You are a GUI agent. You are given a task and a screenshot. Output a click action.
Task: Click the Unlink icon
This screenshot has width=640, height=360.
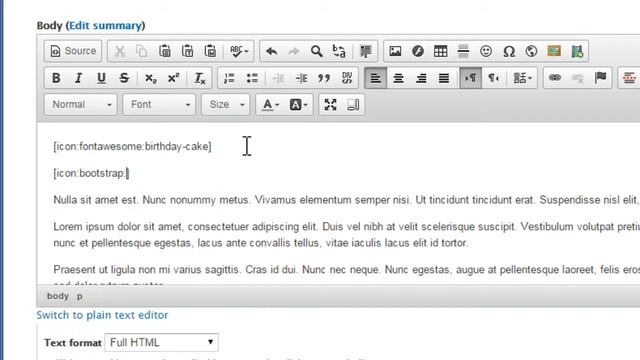[x=578, y=78]
